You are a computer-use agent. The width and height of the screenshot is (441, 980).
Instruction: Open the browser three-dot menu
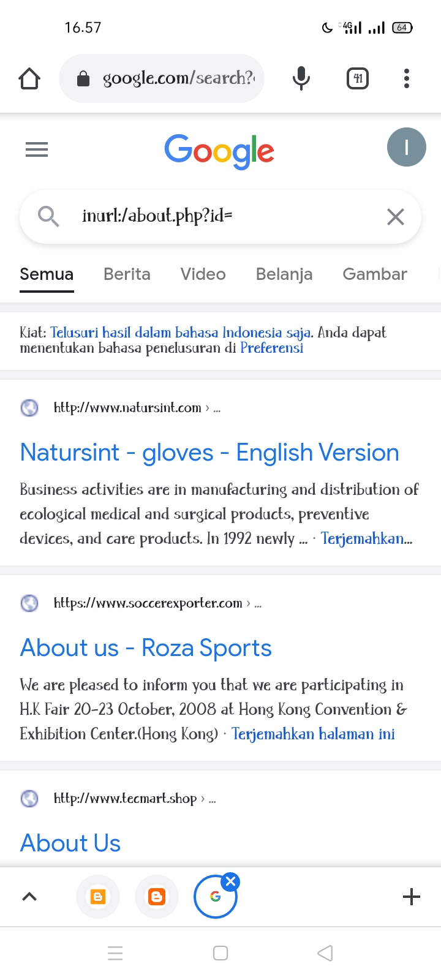coord(407,78)
